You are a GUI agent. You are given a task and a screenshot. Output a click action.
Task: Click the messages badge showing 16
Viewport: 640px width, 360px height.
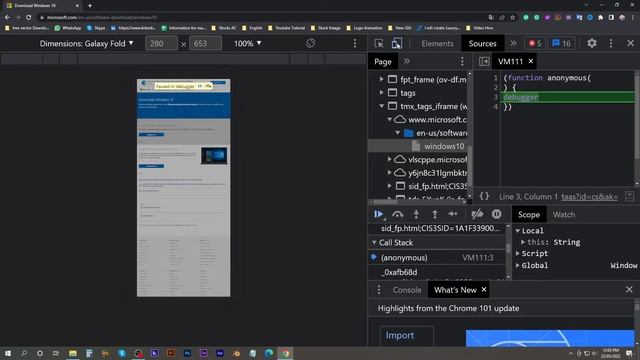[x=561, y=43]
